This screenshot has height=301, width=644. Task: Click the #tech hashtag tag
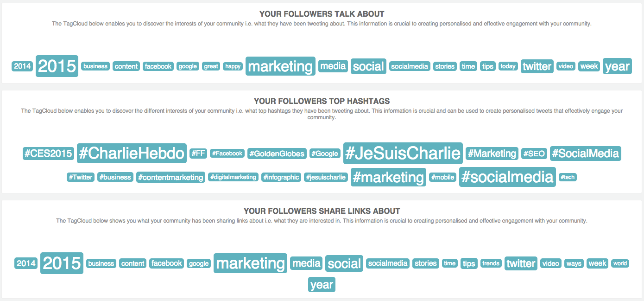(568, 177)
